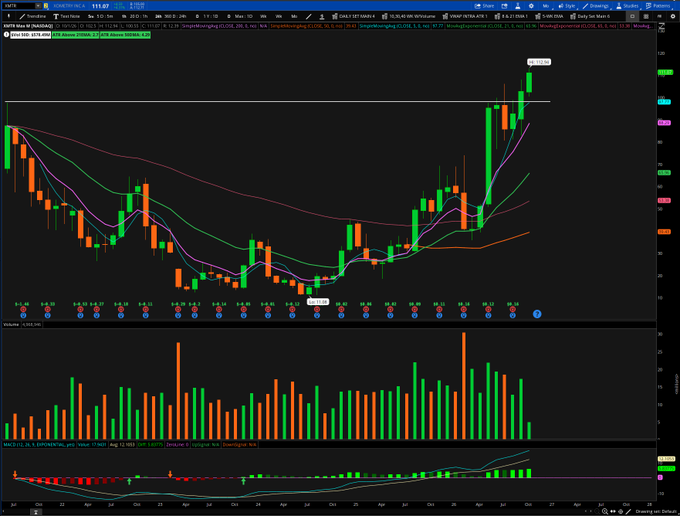
Task: Open the Mo timeframe dropdown
Action: click(546, 6)
